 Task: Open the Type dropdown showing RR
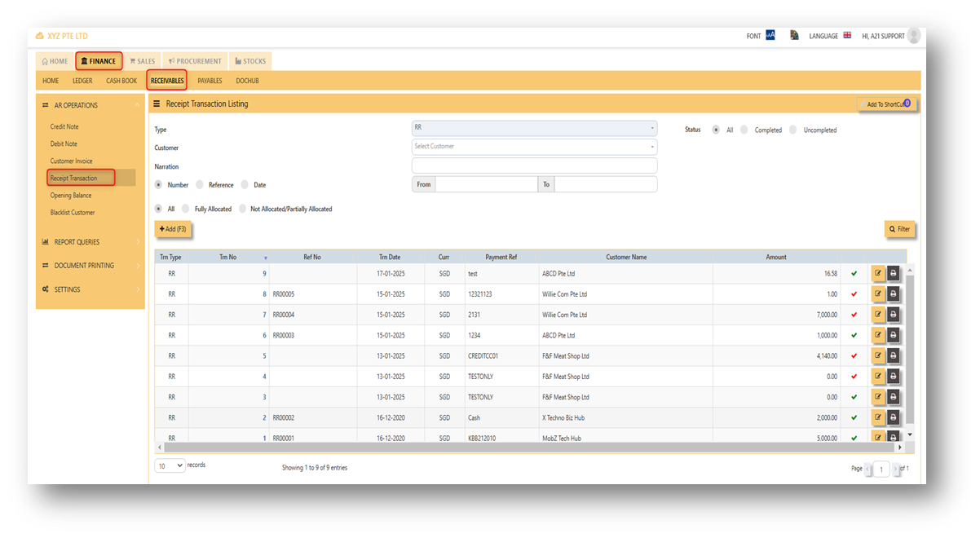tap(534, 128)
